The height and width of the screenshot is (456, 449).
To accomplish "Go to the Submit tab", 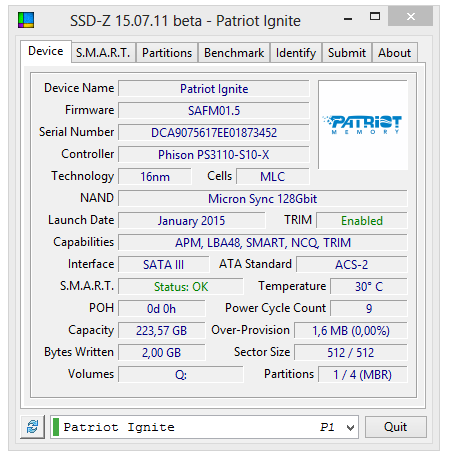I will 347,53.
